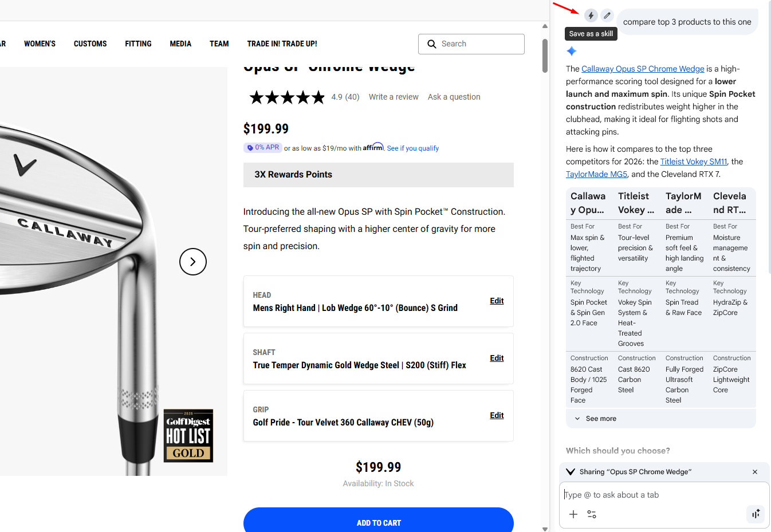
Task: Click the sparkle send icon in chat
Action: 756,514
